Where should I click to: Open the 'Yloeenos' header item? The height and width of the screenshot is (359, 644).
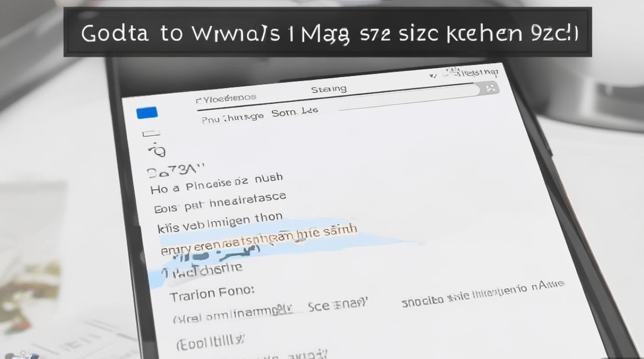pyautogui.click(x=226, y=98)
